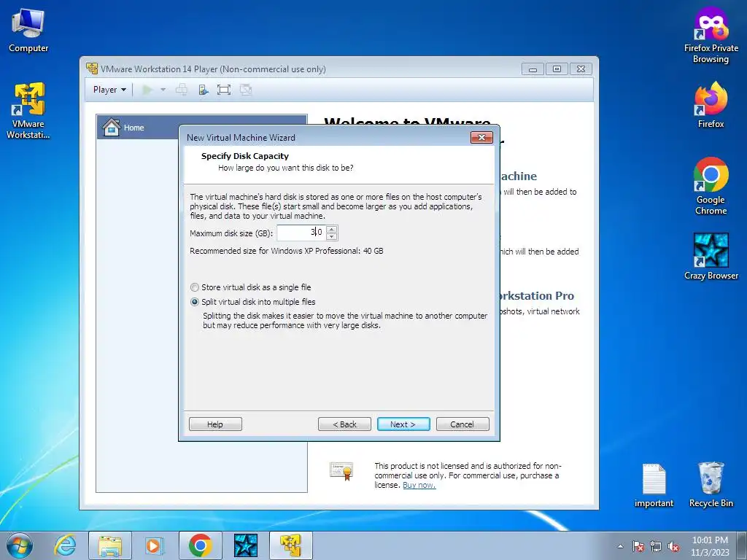Launch Internet Explorer from the taskbar
The height and width of the screenshot is (560, 747).
65,545
